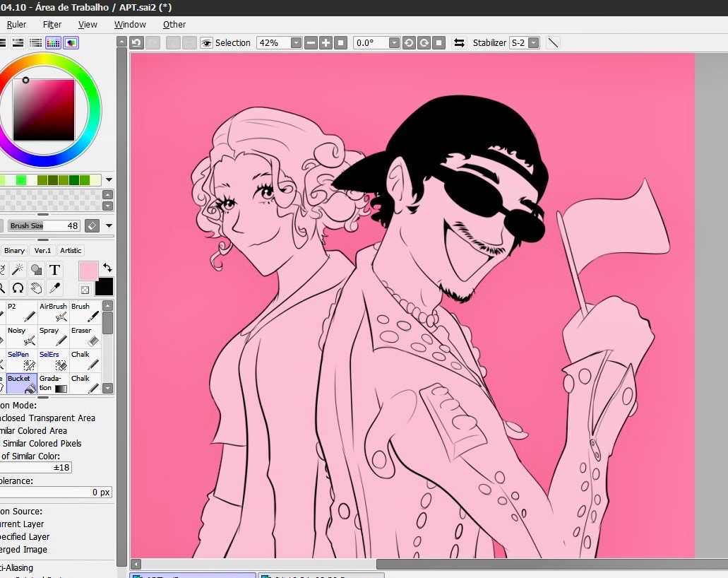Click tool list scroll up arrow
Viewport: 728px width, 578px height.
(x=108, y=306)
